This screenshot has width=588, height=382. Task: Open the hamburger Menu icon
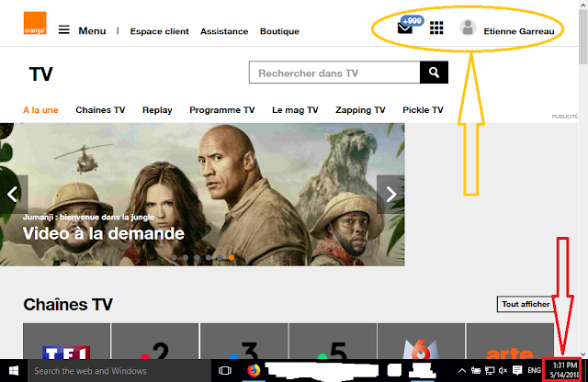[x=64, y=29]
